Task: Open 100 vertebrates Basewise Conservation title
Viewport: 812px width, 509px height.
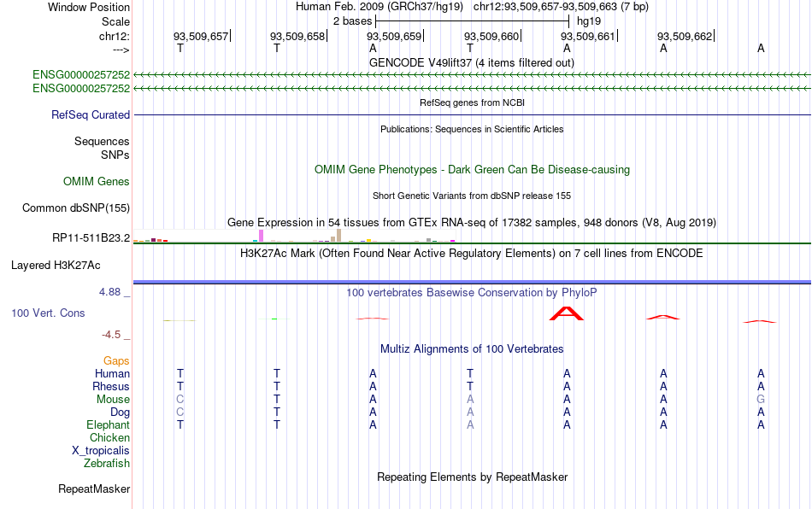Action: (471, 292)
